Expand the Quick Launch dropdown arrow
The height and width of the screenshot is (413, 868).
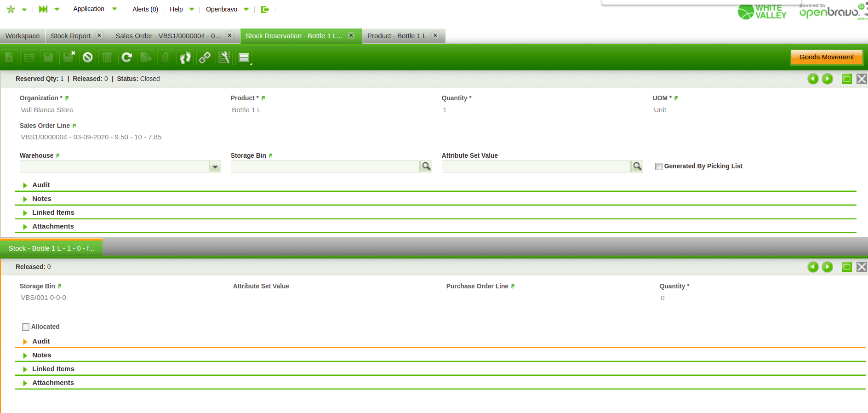pos(57,10)
